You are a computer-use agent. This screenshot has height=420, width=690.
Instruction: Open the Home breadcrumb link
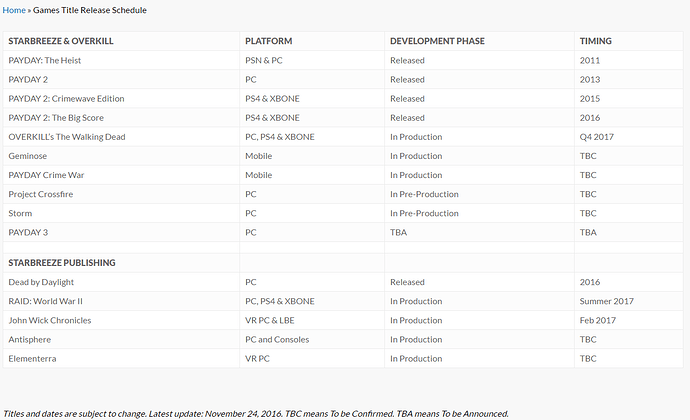click(x=14, y=10)
